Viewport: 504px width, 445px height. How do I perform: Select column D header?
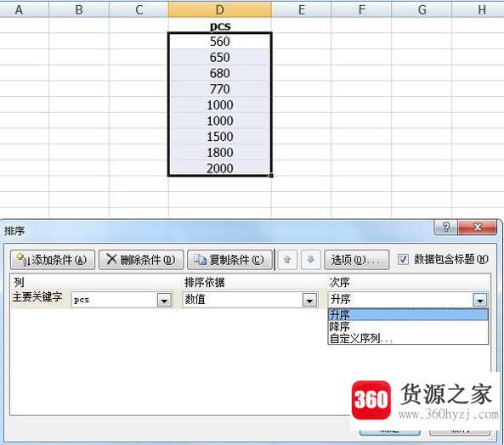click(220, 9)
